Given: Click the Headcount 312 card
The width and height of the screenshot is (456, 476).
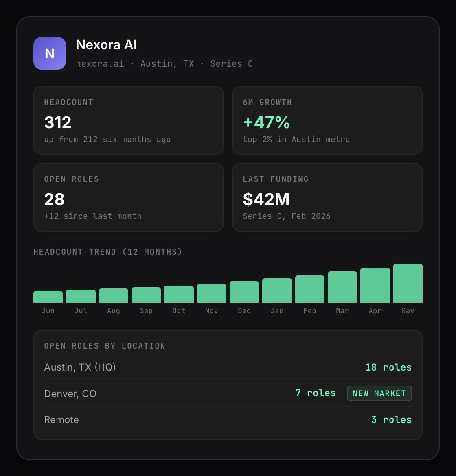Looking at the screenshot, I should tap(129, 120).
